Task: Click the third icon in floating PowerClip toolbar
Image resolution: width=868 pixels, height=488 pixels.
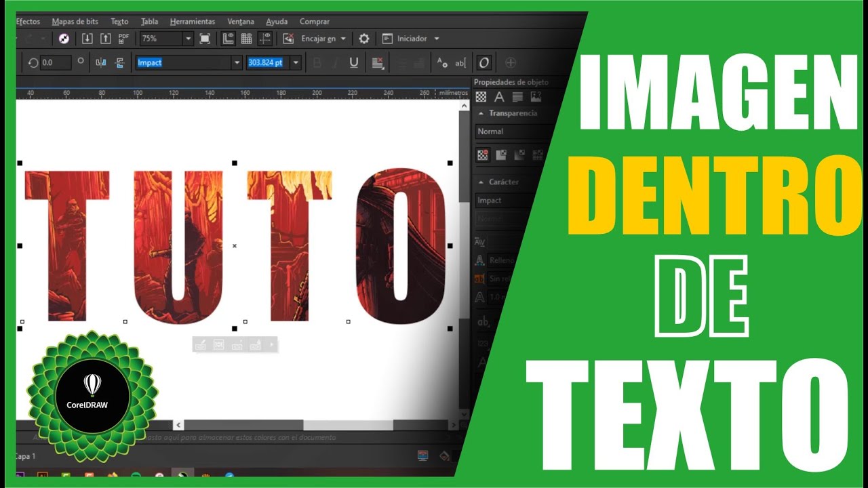Action: click(237, 345)
